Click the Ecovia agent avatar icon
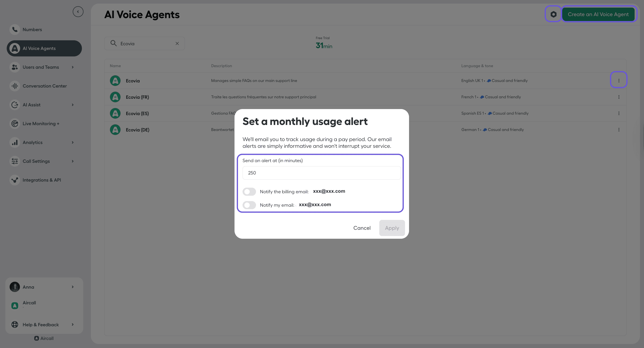644x348 pixels. tap(115, 81)
